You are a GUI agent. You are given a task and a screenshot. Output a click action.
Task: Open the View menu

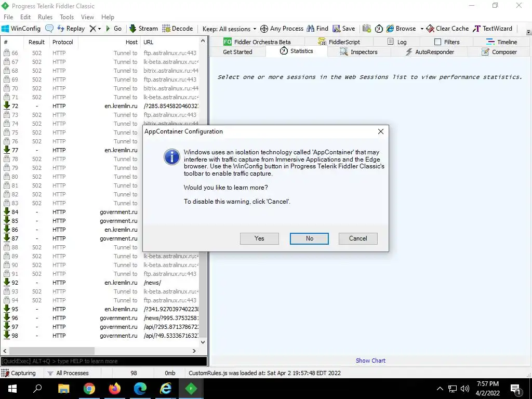[87, 17]
